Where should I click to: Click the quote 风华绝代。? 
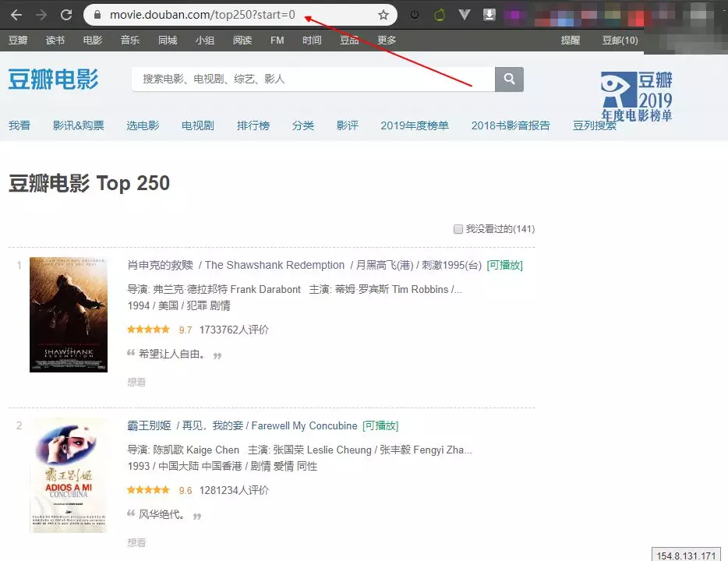(x=162, y=514)
